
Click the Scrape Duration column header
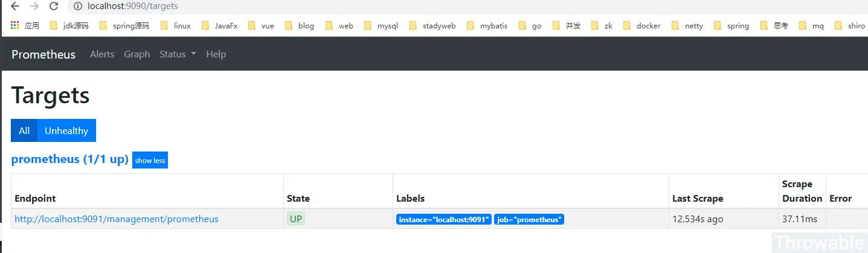pos(802,191)
